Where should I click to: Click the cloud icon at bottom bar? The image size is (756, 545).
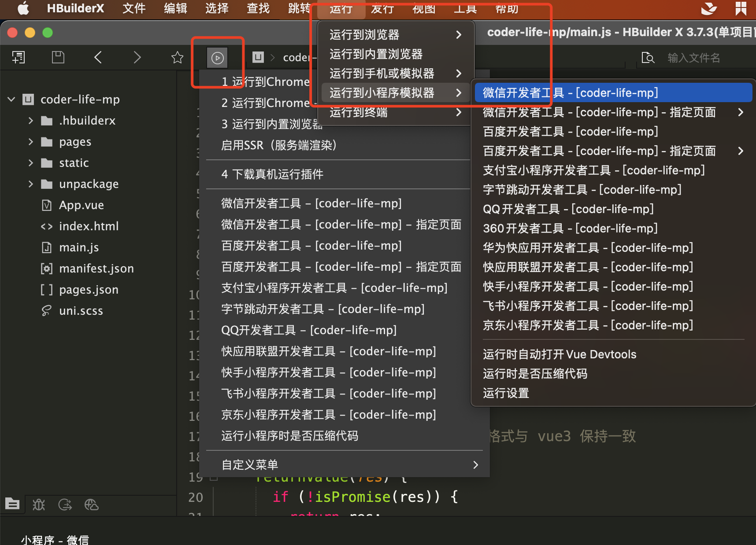point(92,504)
